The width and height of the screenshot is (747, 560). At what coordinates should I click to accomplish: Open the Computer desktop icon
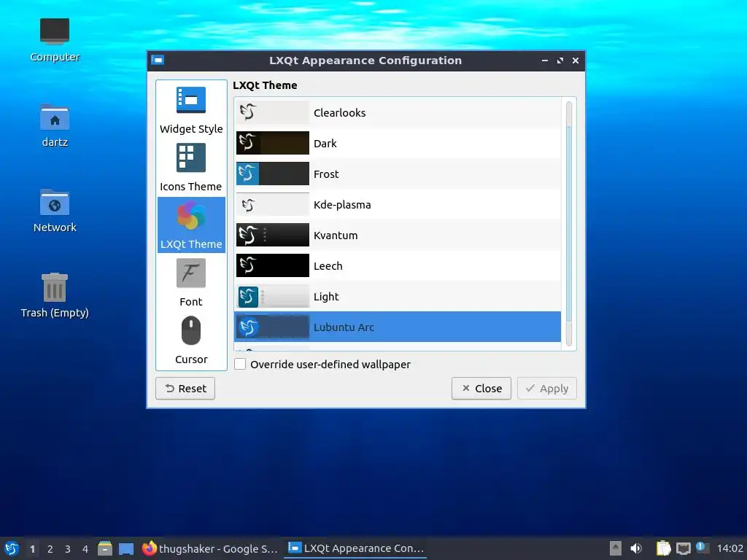point(55,31)
